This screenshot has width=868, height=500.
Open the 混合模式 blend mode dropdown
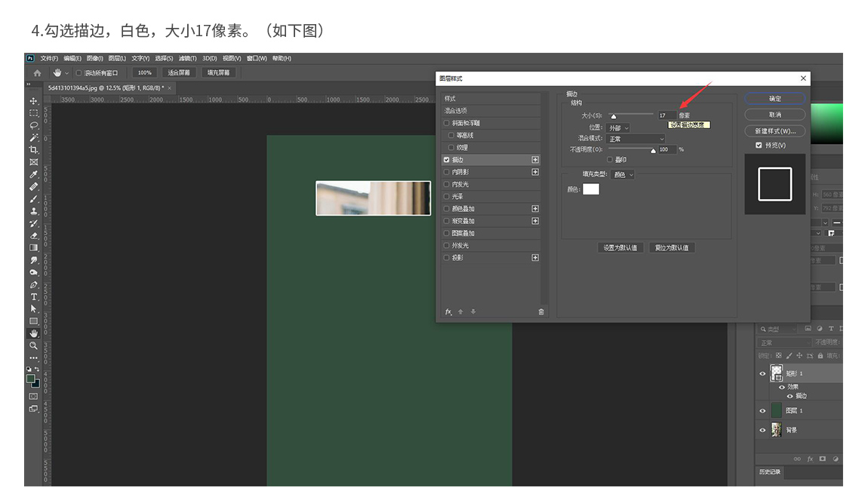636,139
